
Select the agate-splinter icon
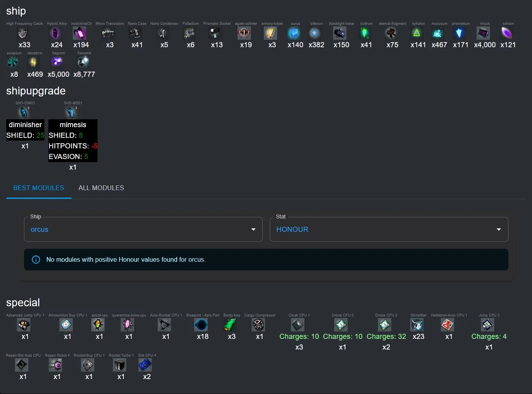coord(245,33)
